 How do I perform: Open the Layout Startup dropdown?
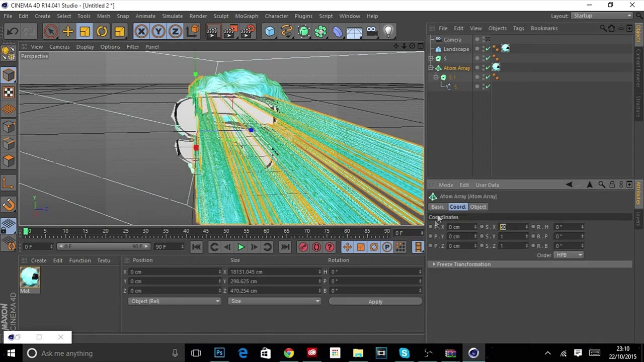pyautogui.click(x=602, y=16)
